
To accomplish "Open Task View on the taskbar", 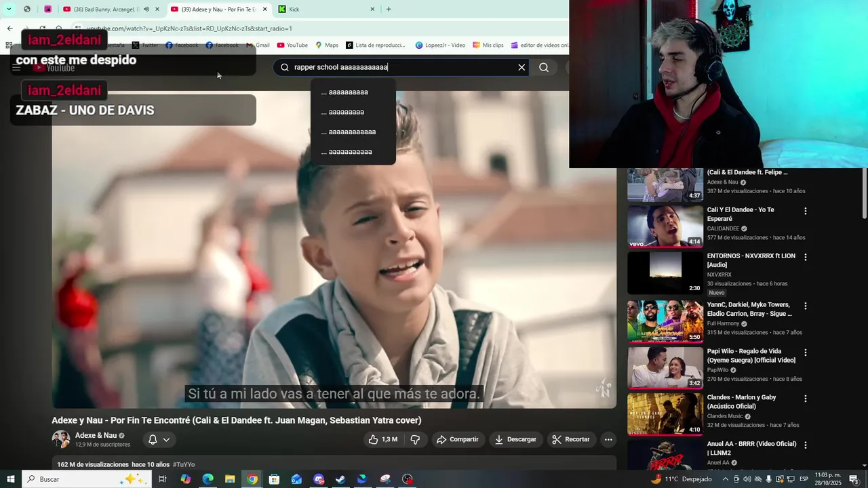I will 163,479.
